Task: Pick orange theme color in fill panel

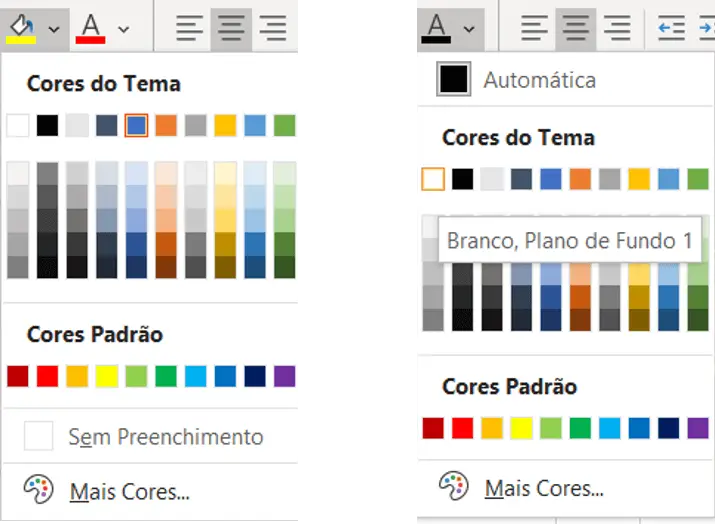Action: [x=166, y=125]
